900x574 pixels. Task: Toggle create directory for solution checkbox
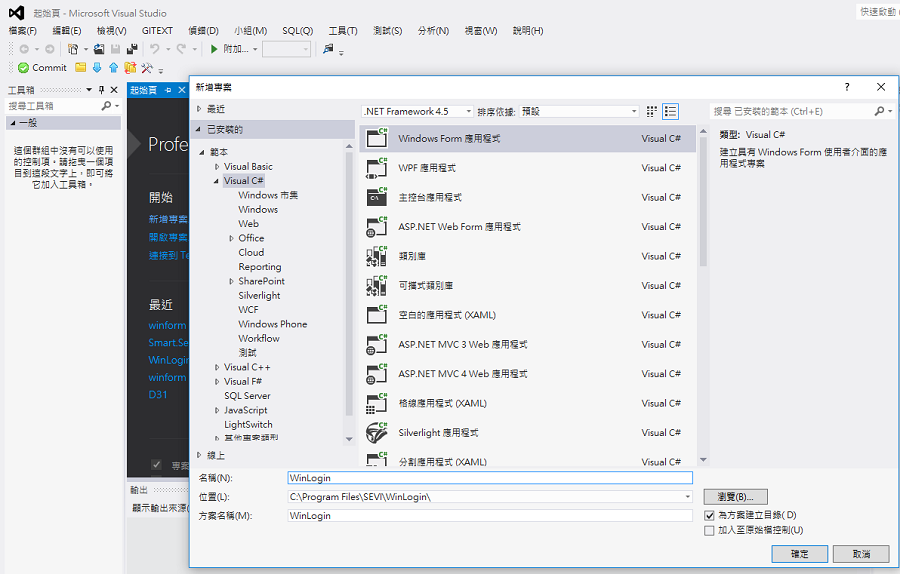tap(709, 515)
